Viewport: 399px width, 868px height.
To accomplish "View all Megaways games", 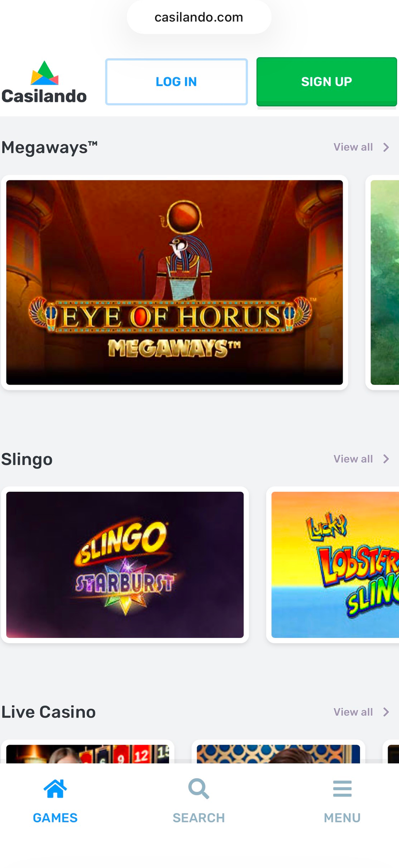I will pyautogui.click(x=353, y=147).
